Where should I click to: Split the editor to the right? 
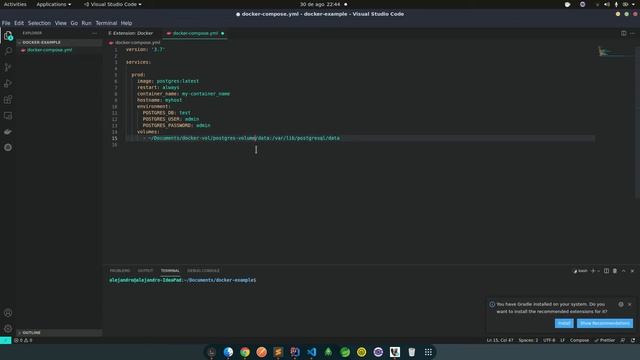[624, 33]
